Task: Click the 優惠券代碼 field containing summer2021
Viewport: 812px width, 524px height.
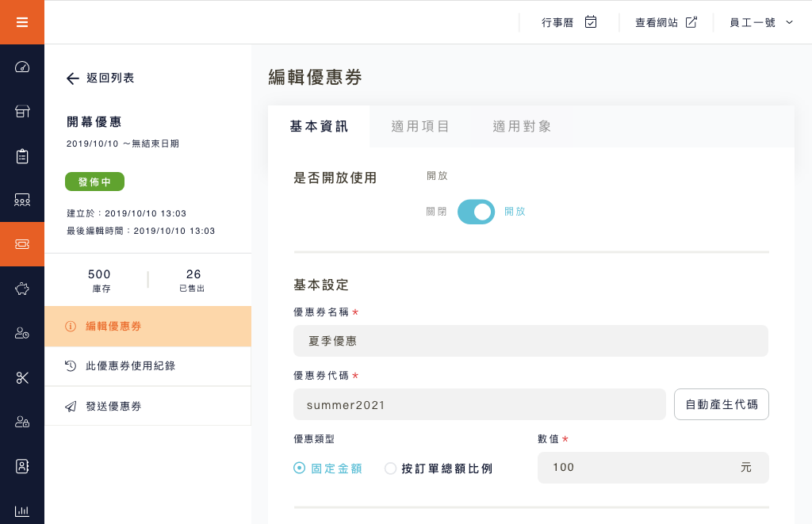Action: 480,404
